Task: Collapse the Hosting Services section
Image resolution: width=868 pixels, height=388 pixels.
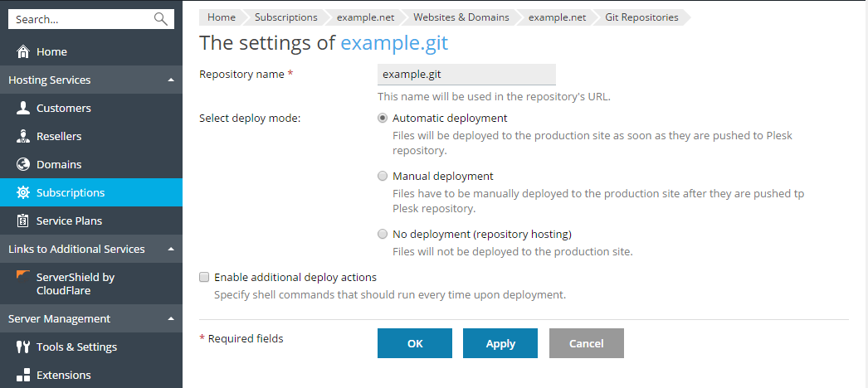Action: point(170,80)
